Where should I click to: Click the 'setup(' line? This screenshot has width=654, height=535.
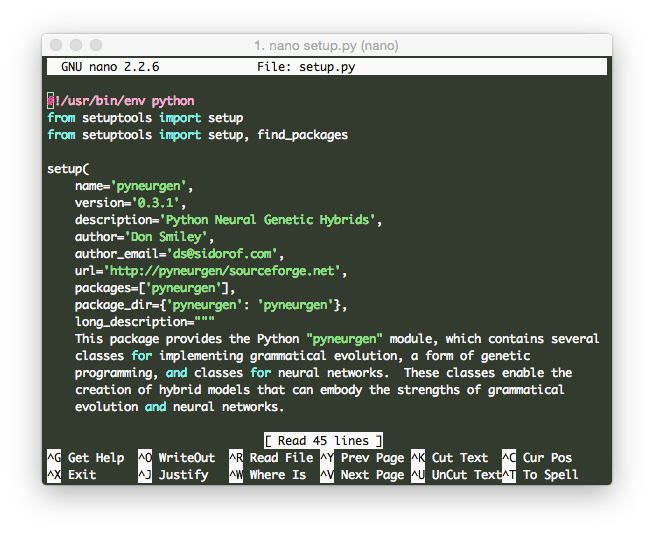(68, 169)
